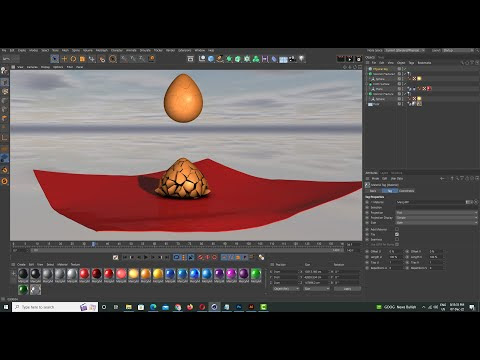This screenshot has height=360, width=480.
Task: Click the light object icon in toolbar
Action: coord(302,59)
